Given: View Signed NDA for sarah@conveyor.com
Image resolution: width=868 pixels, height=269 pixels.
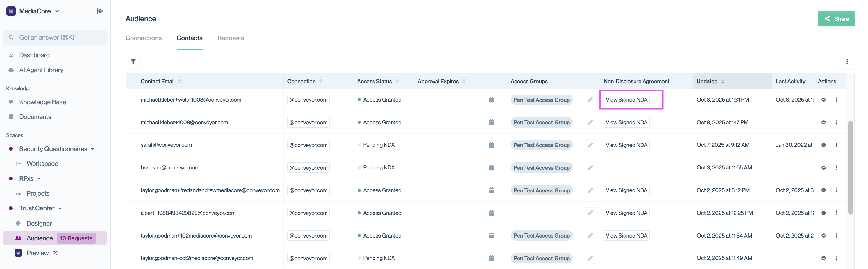Looking at the screenshot, I should click(x=626, y=145).
